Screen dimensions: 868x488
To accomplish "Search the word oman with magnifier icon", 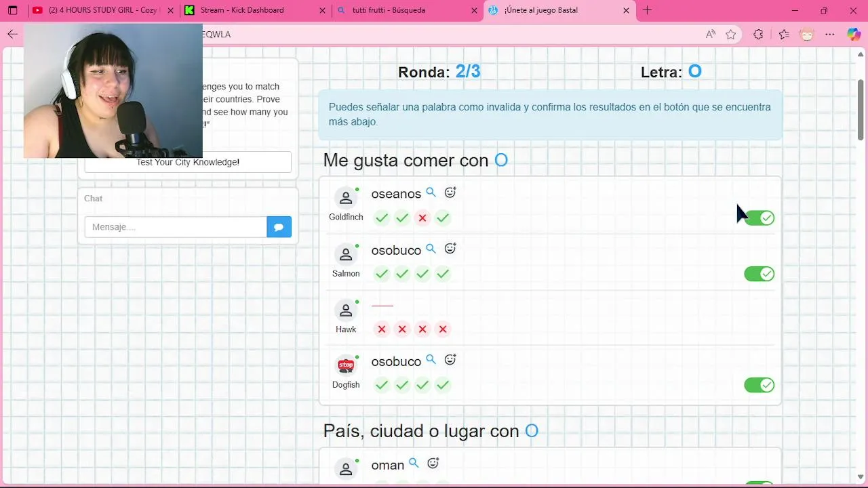I will [414, 464].
